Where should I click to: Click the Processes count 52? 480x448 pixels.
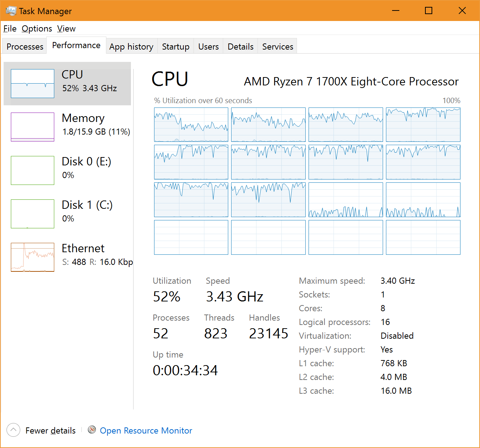pyautogui.click(x=161, y=334)
